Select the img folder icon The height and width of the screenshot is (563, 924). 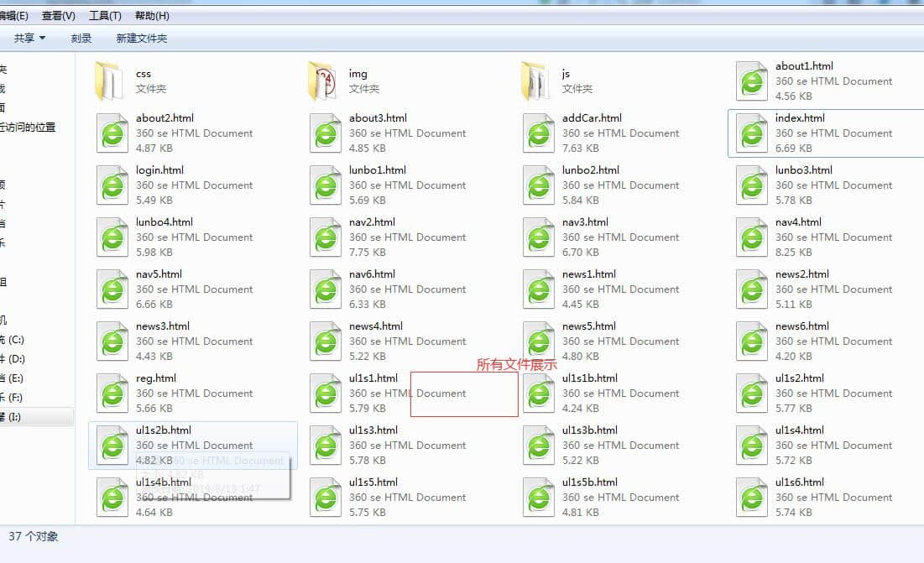tap(325, 81)
